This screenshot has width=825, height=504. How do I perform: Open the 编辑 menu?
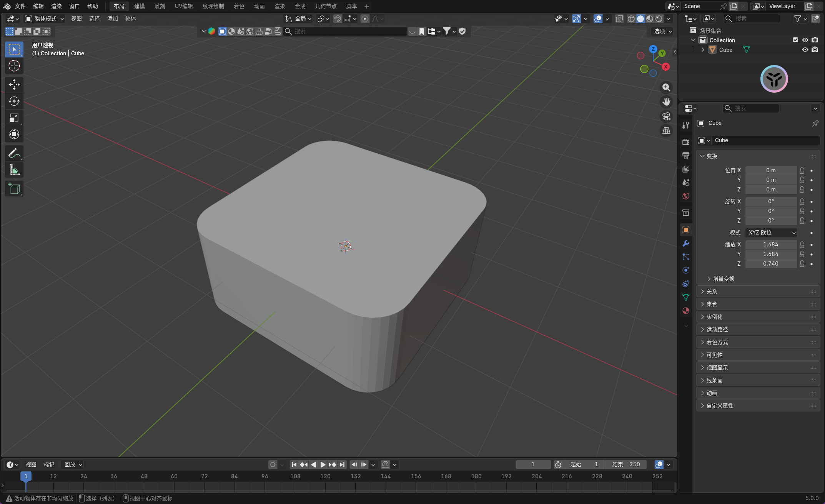pyautogui.click(x=38, y=6)
